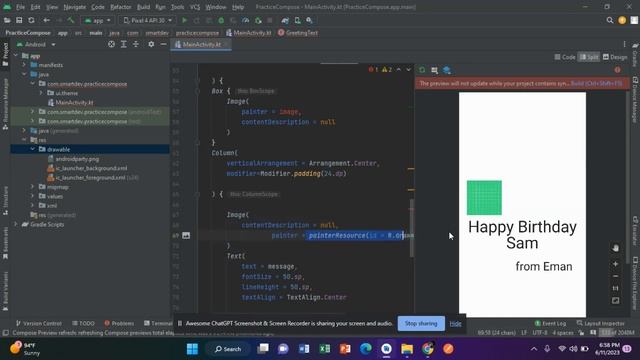Open the Problems tool window tab
This screenshot has width=640, height=360.
tap(119, 323)
